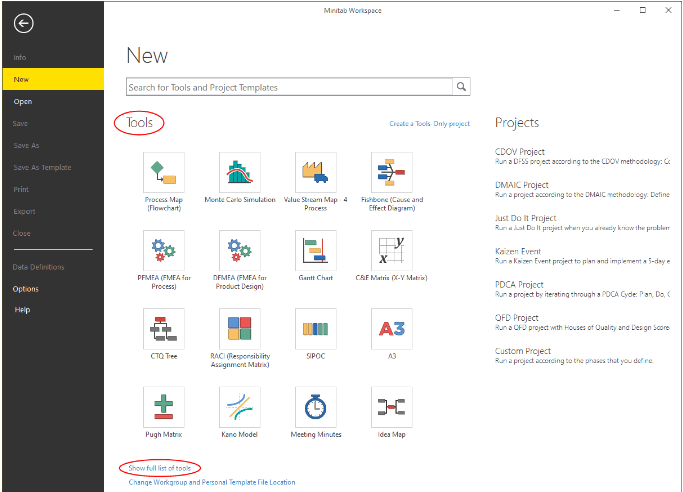Screen dimensions: 683x492
Task: Open the Meeting Minutes tool
Action: pos(315,406)
